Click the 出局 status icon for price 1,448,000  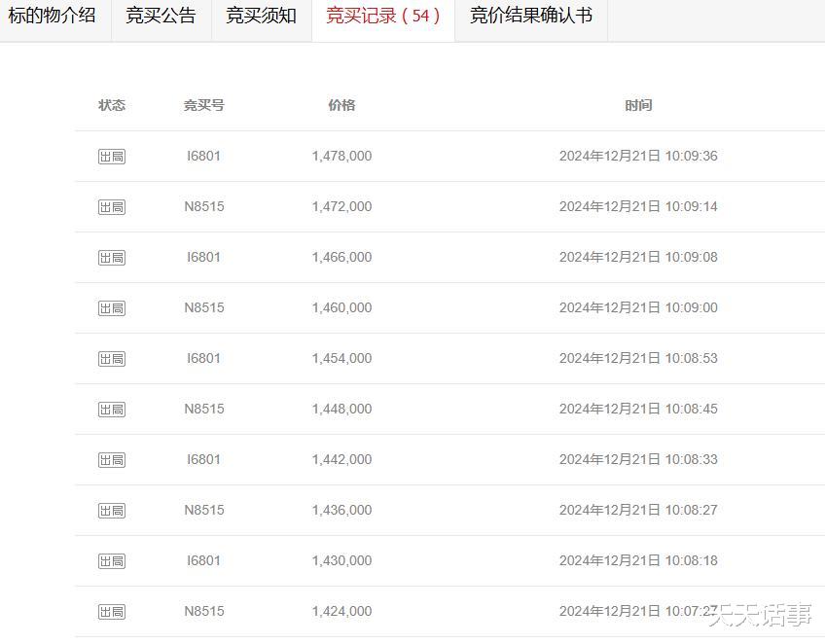tap(112, 410)
